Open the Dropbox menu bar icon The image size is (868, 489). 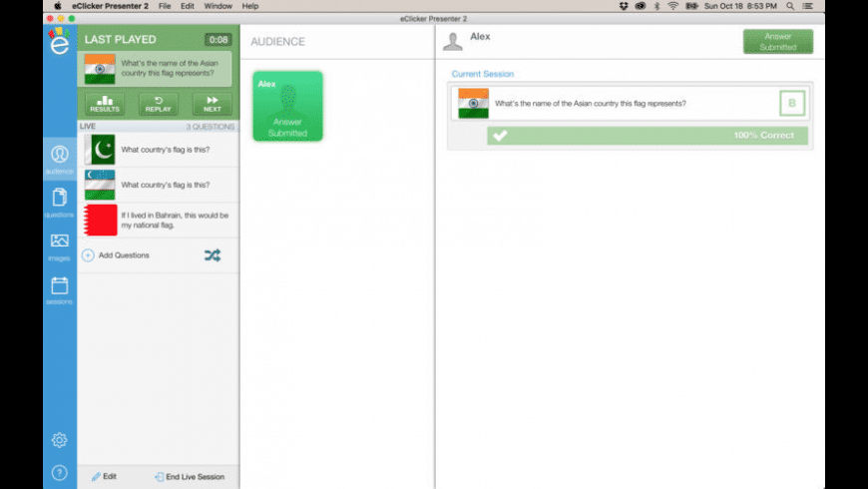[x=624, y=6]
